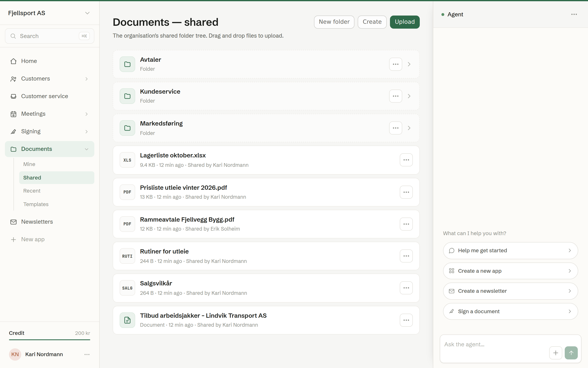Focus the Search input field
The image size is (588, 368).
coord(50,36)
